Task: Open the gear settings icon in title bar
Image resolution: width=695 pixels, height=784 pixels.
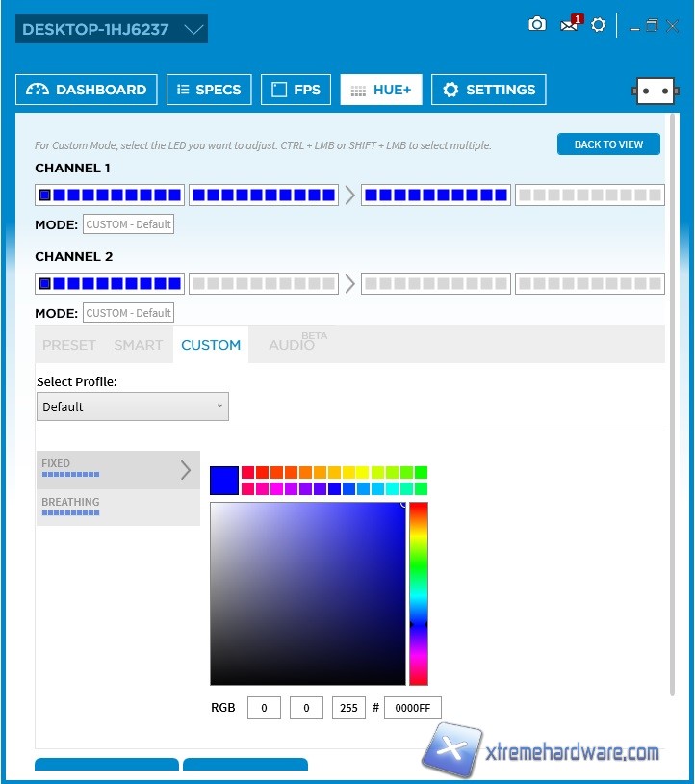Action: click(x=599, y=25)
